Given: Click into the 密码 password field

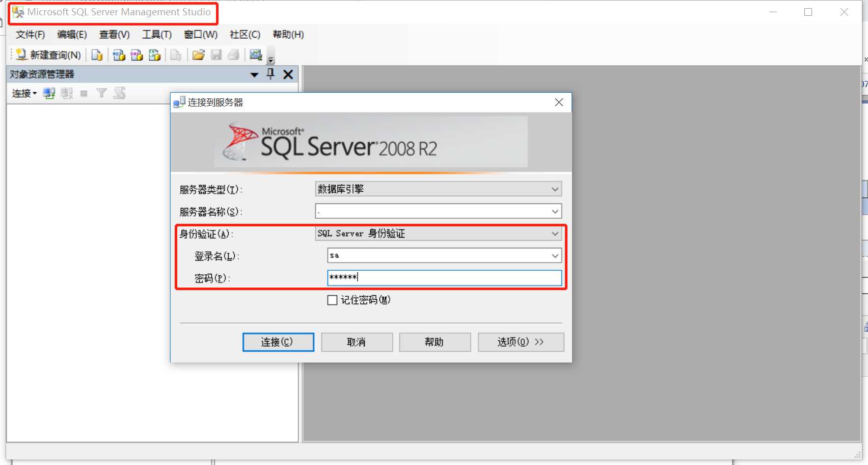Looking at the screenshot, I should [445, 277].
